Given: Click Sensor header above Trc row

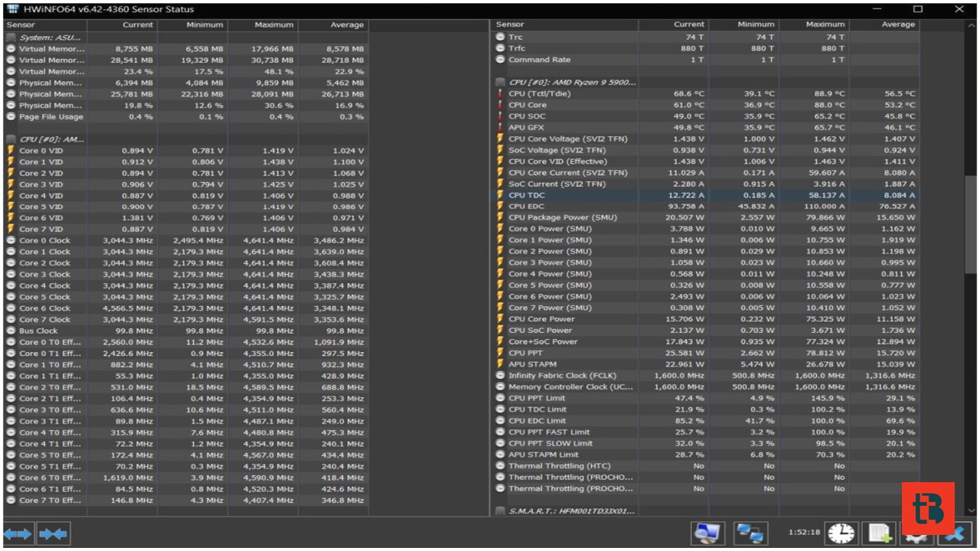Looking at the screenshot, I should pos(566,24).
